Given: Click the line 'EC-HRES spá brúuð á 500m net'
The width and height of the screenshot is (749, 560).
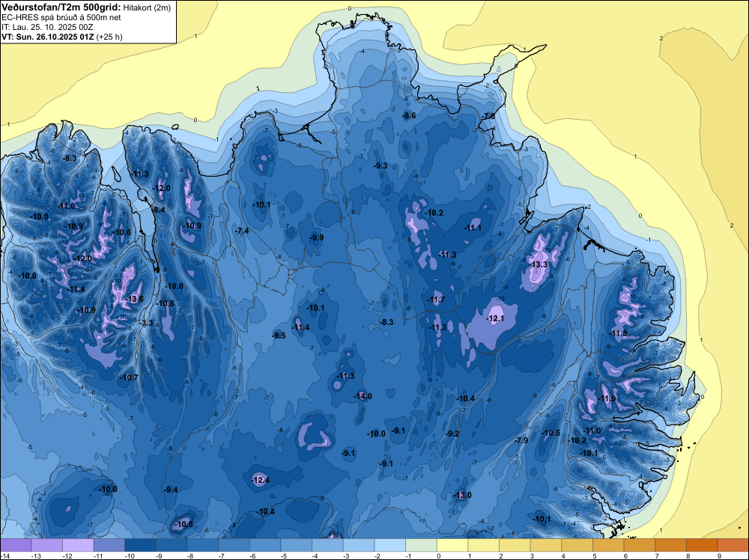Looking at the screenshot, I should [61, 17].
